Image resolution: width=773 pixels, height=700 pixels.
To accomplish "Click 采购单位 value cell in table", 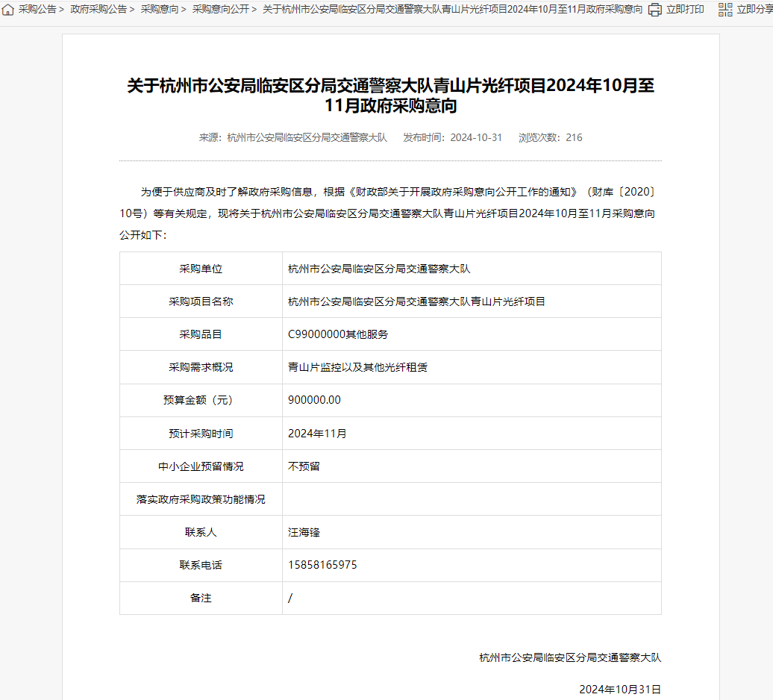I will [x=472, y=269].
